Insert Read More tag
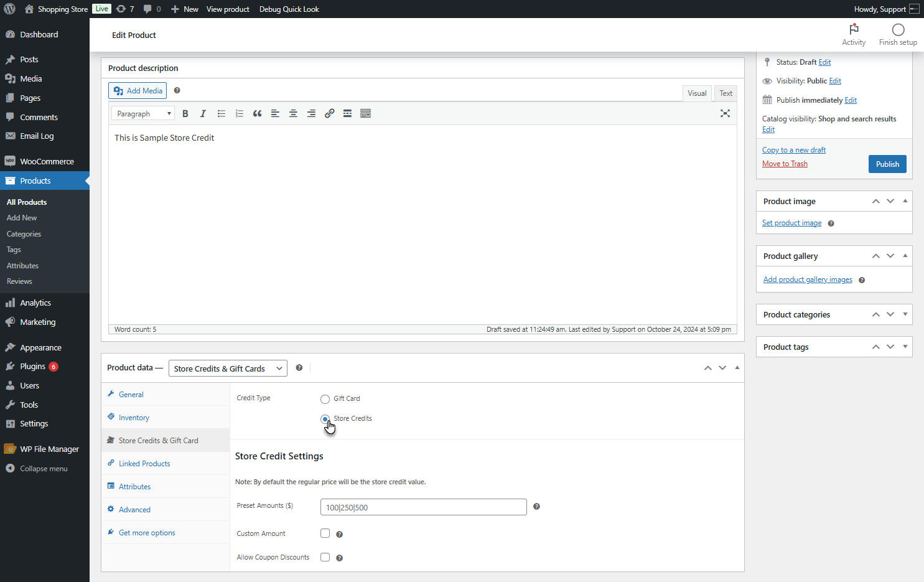Image resolution: width=924 pixels, height=582 pixels. click(347, 113)
